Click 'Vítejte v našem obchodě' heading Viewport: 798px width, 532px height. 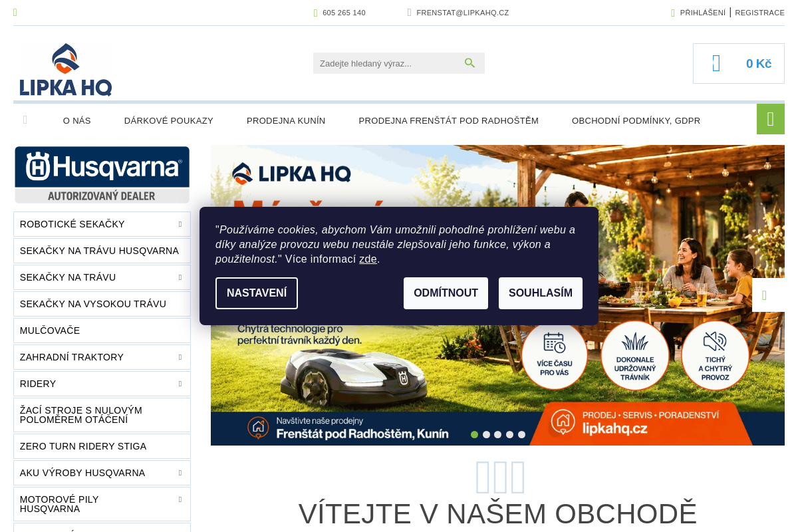tap(497, 514)
